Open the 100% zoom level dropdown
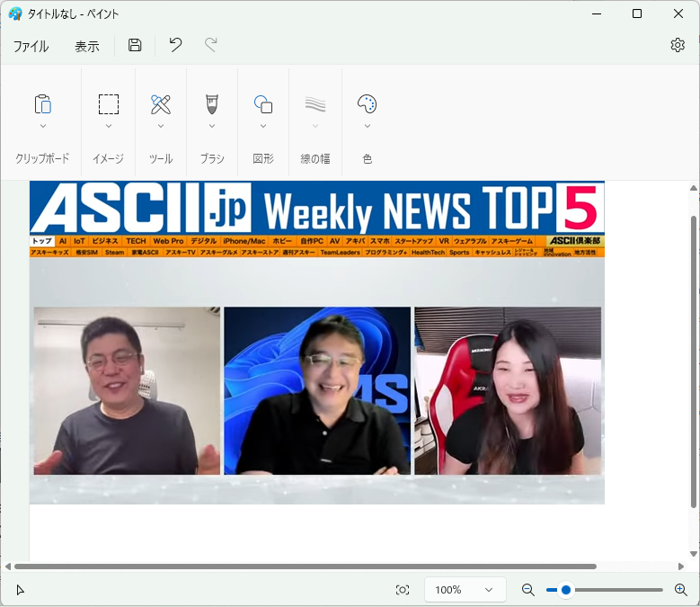Screen dimensions: 700x607 coord(464,590)
